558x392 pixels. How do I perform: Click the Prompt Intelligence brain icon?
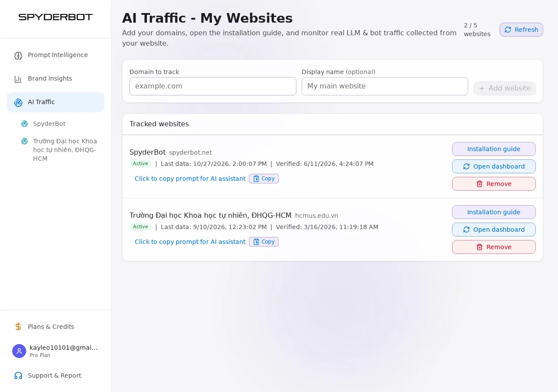[x=18, y=55]
